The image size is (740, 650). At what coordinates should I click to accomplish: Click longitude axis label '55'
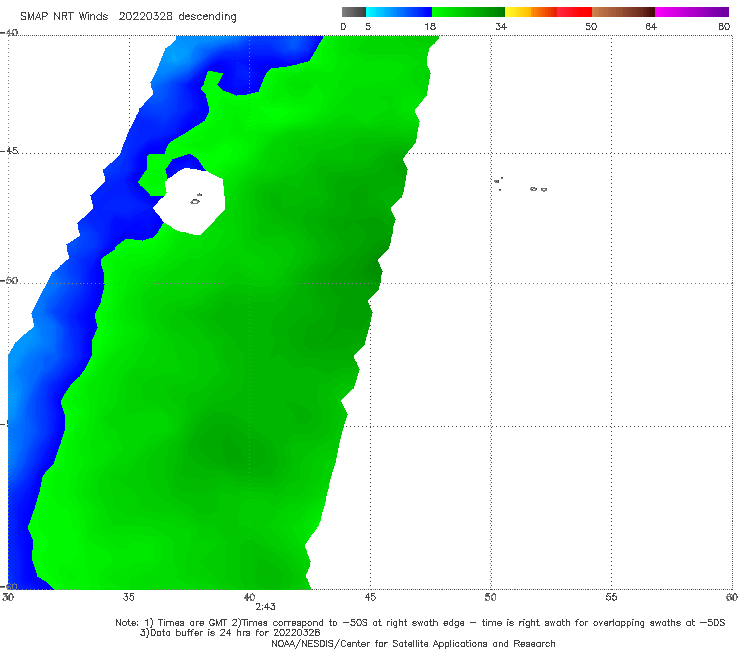(611, 598)
